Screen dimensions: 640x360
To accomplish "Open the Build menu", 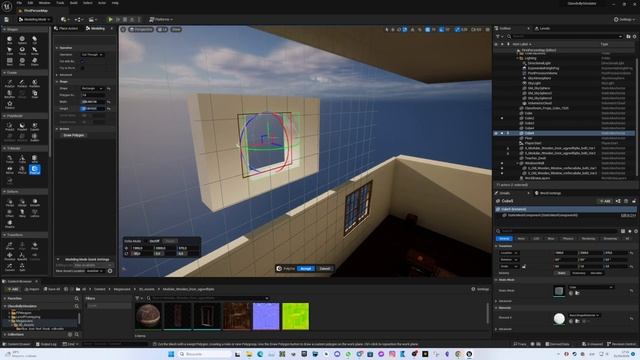I will [73, 3].
